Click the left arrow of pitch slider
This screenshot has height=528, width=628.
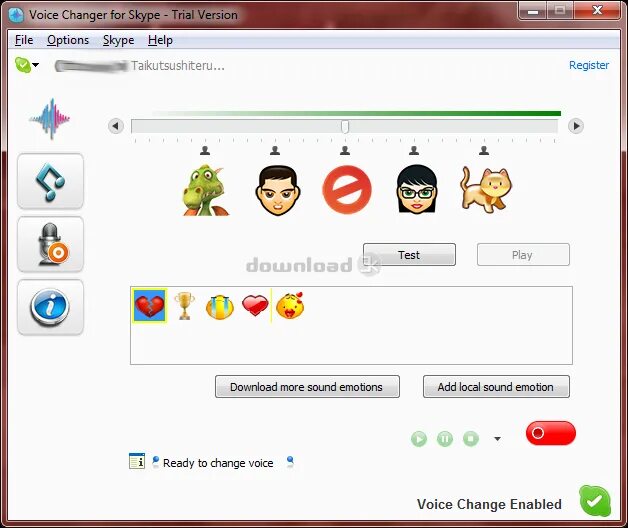pyautogui.click(x=116, y=126)
